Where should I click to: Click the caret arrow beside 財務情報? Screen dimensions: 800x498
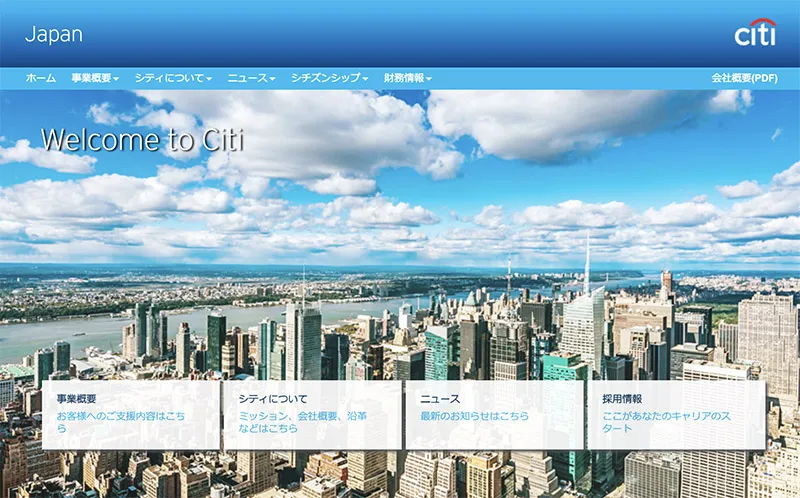tap(429, 79)
